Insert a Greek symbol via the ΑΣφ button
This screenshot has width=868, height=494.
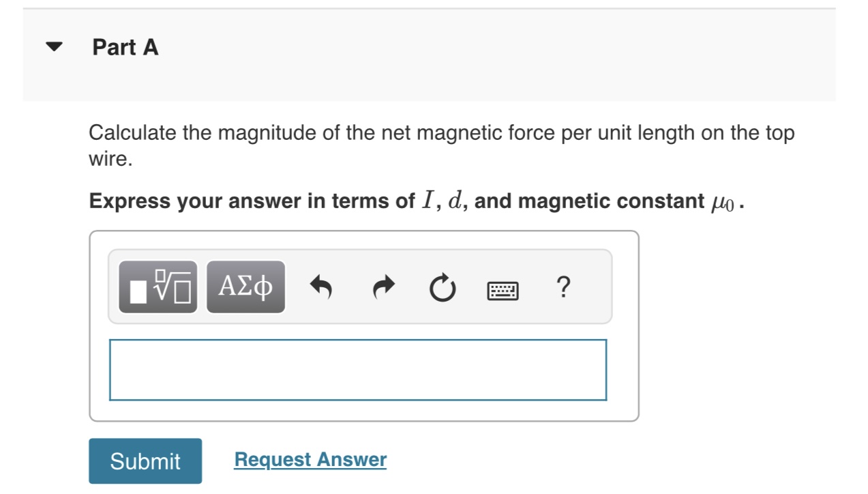tap(244, 287)
